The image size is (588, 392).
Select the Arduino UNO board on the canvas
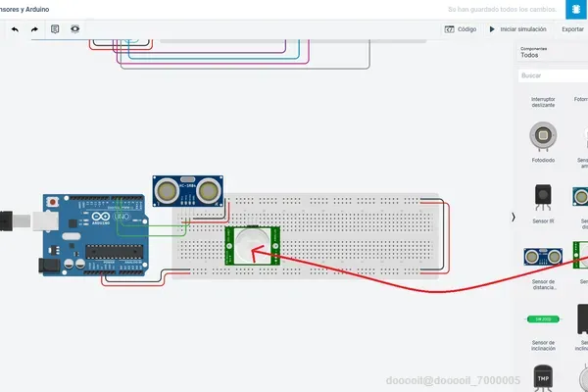[x=94, y=235]
